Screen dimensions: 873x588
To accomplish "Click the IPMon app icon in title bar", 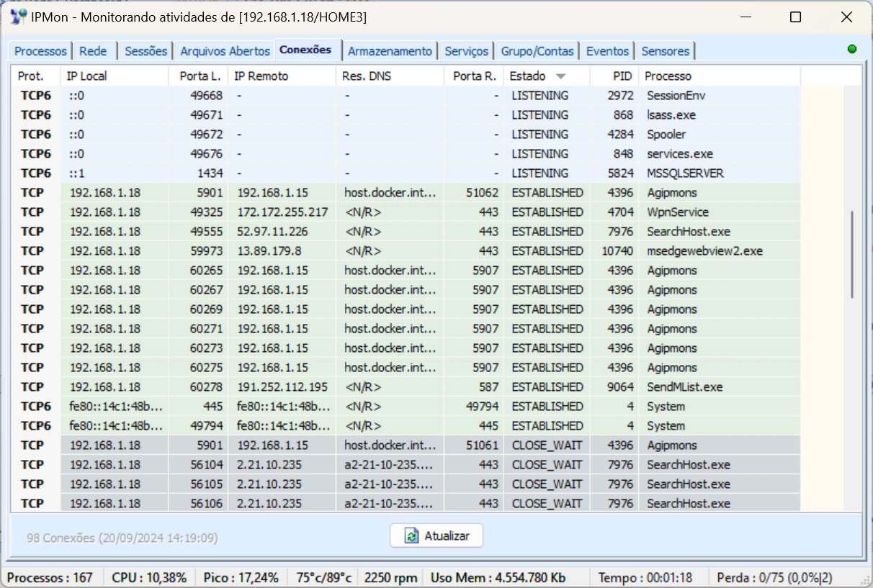I will pyautogui.click(x=19, y=17).
